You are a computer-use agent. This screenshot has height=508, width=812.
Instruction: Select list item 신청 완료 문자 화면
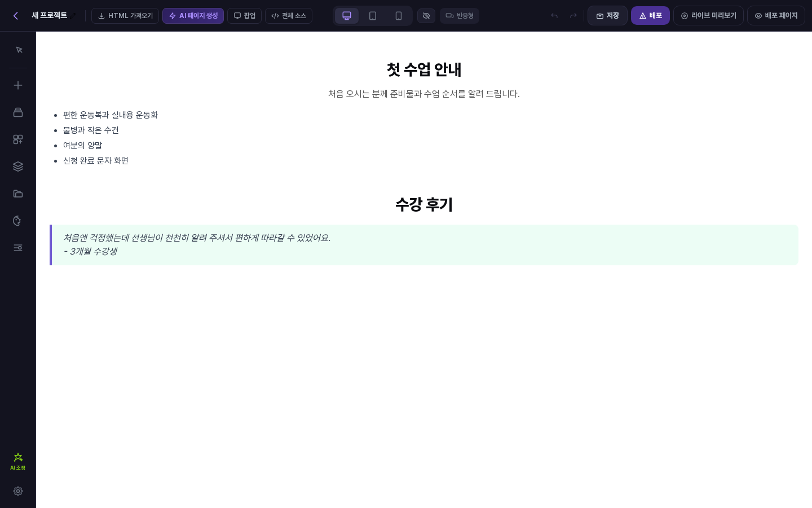point(96,161)
